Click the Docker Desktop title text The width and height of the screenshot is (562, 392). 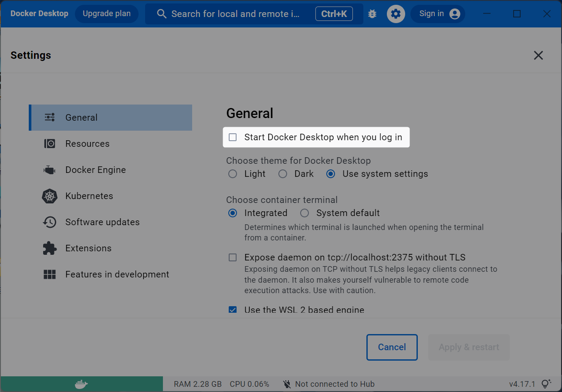pos(39,14)
